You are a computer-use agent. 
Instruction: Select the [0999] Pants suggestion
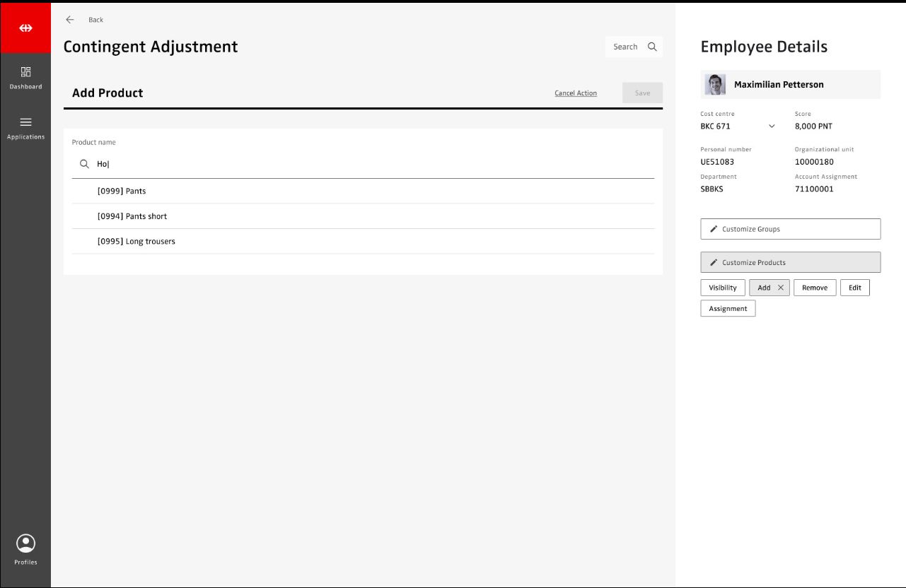[122, 192]
